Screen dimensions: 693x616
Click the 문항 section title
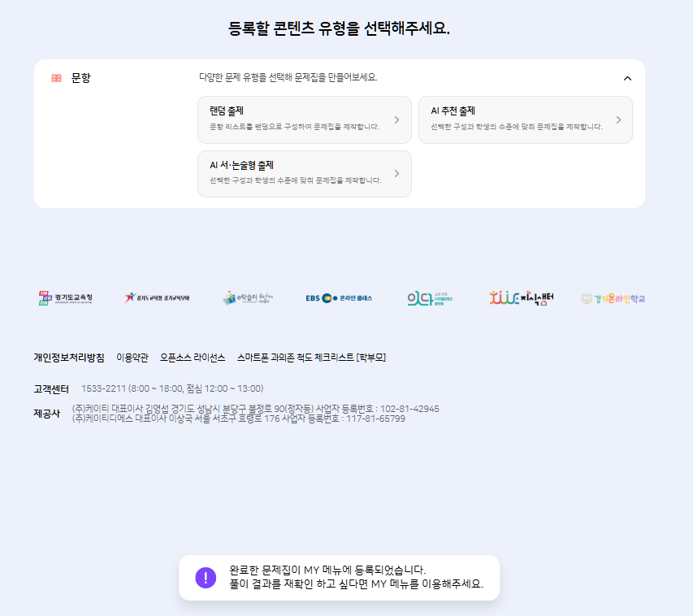pyautogui.click(x=81, y=78)
